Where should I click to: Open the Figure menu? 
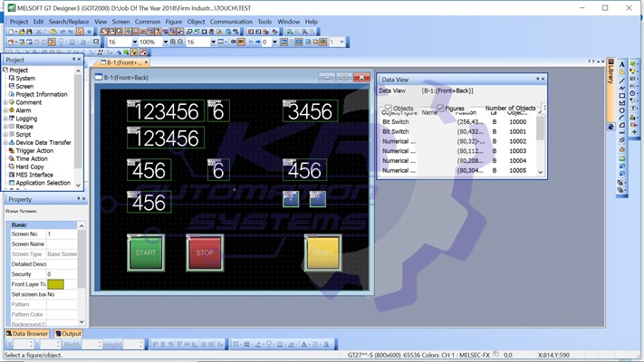pyautogui.click(x=173, y=21)
